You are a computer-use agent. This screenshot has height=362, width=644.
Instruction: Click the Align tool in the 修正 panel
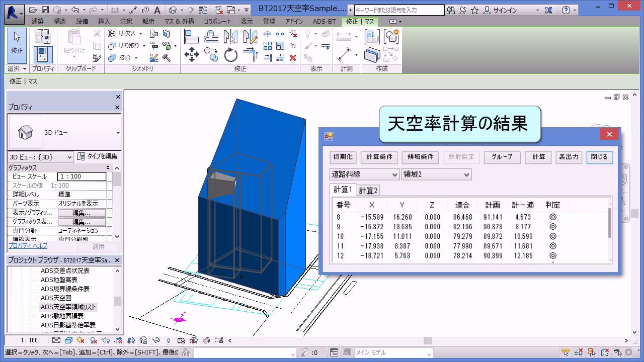192,36
